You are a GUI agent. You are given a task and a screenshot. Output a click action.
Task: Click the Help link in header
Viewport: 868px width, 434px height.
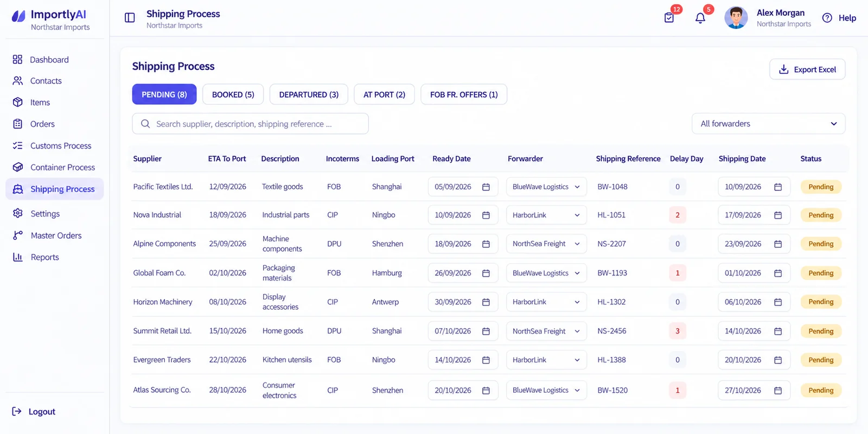click(839, 18)
